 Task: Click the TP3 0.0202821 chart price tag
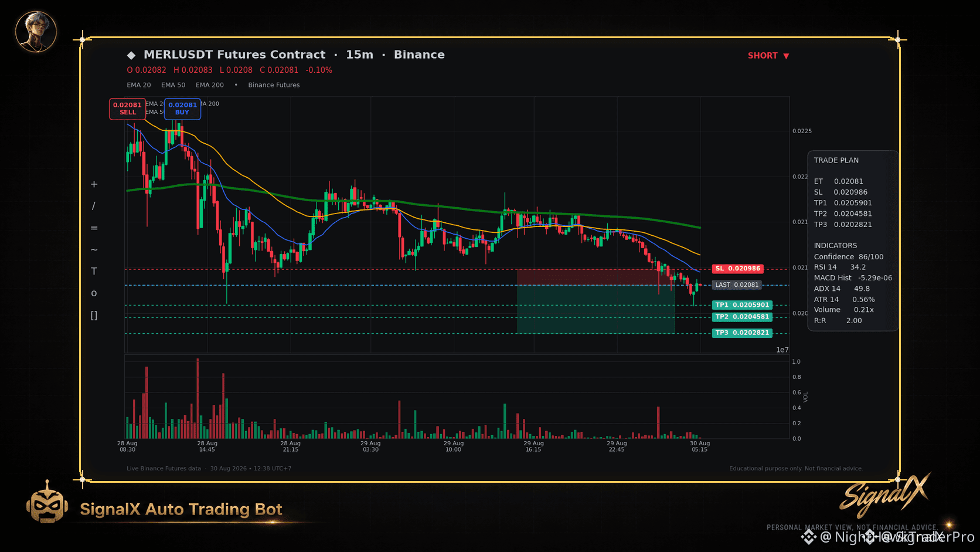[x=742, y=333]
